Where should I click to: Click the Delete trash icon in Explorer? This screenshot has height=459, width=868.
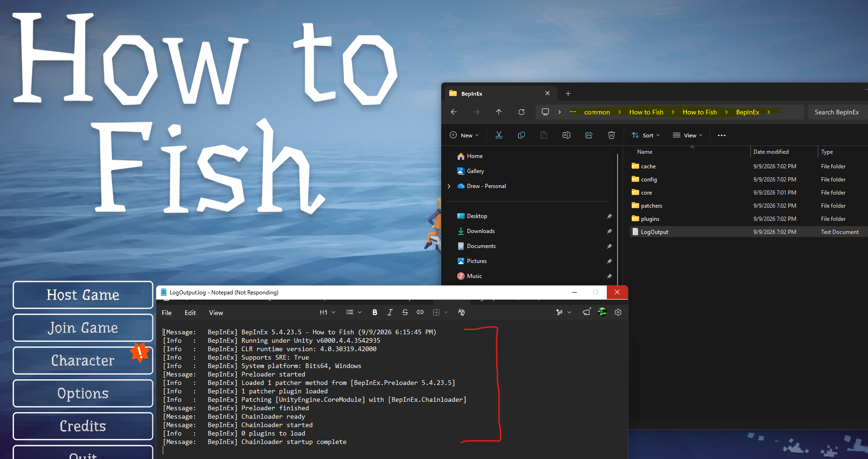coord(611,135)
